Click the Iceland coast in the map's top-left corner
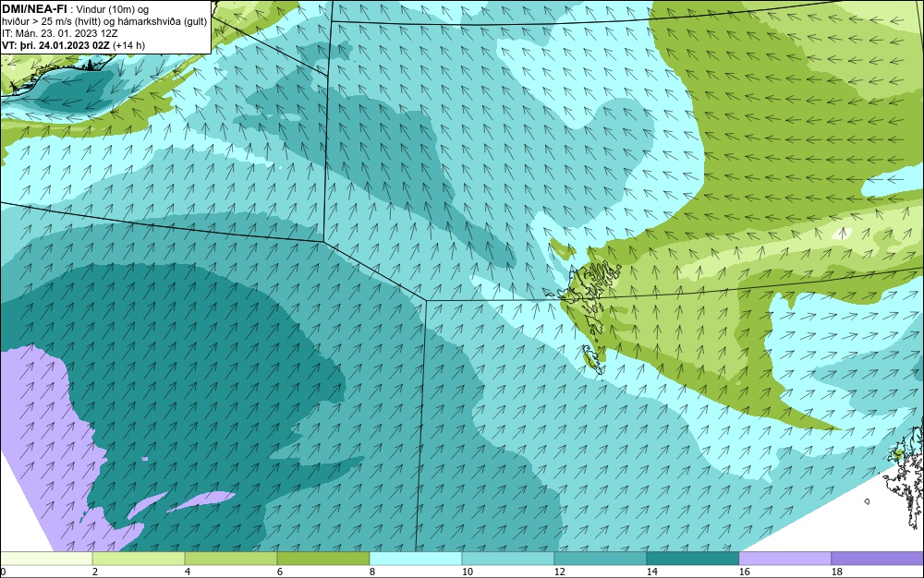This screenshot has height=578, width=924. click(x=59, y=77)
